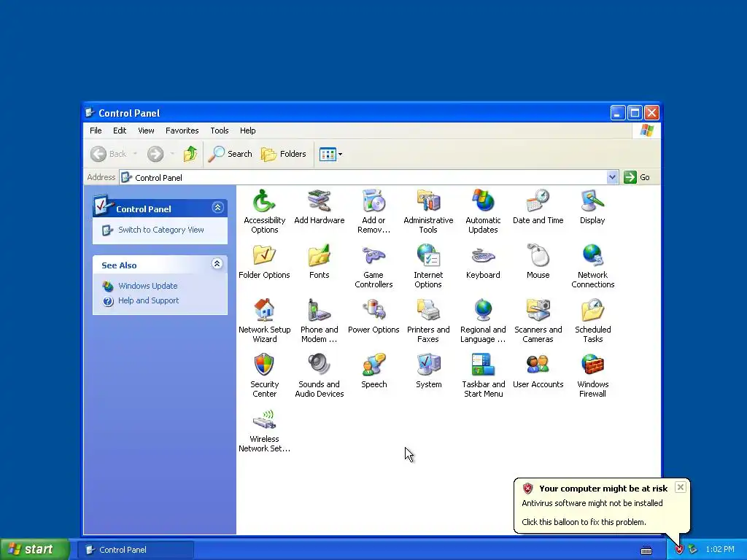Select Automatic Updates icon
The width and height of the screenshot is (747, 560).
click(x=483, y=201)
